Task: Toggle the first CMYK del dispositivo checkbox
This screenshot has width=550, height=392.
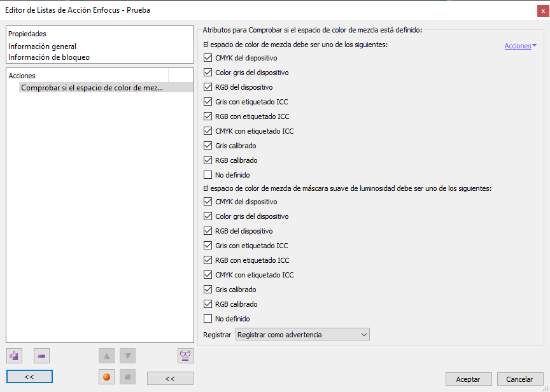Action: [x=208, y=58]
